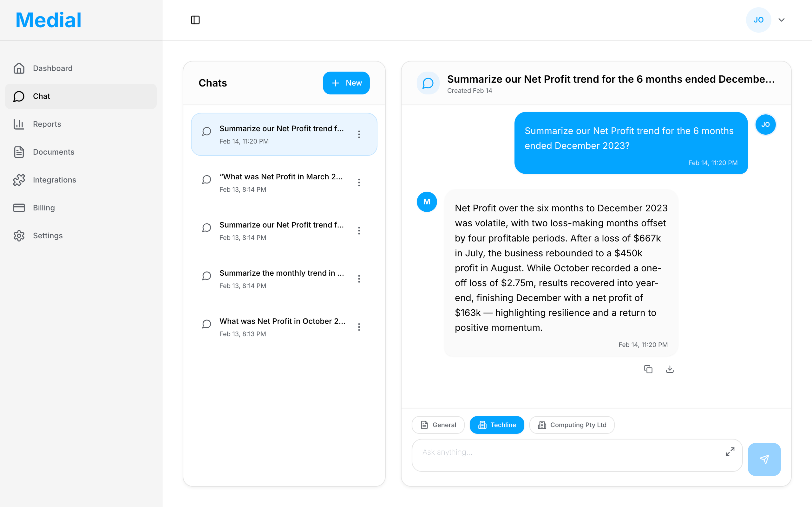
Task: Open Reports via the bar chart icon
Action: (x=19, y=124)
